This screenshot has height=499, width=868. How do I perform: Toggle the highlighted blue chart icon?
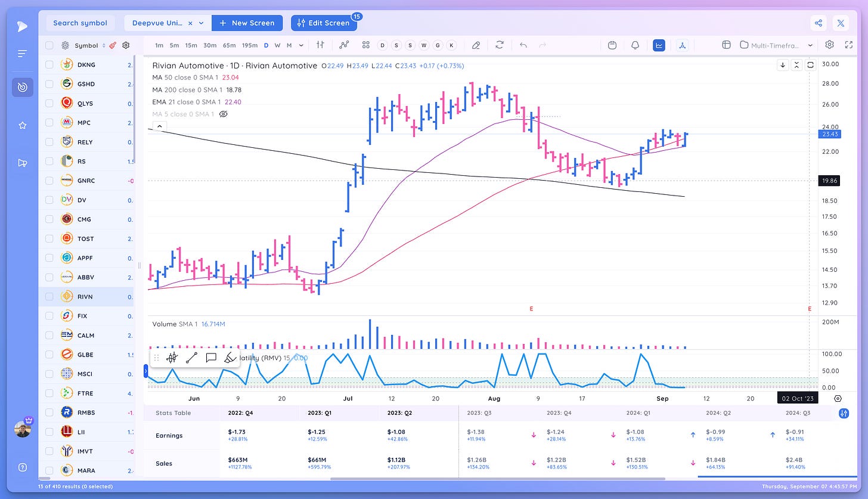tap(659, 45)
